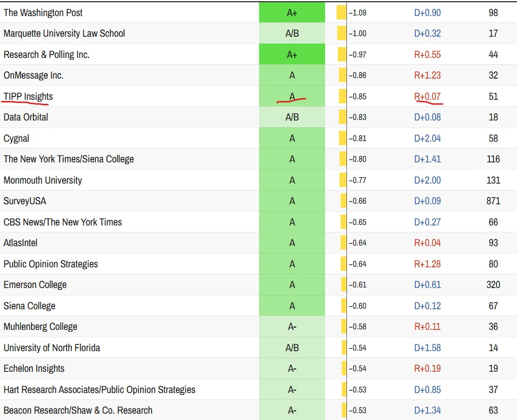Click TIPP Insights pollster name
Screen dimensions: 517x420
pos(28,96)
